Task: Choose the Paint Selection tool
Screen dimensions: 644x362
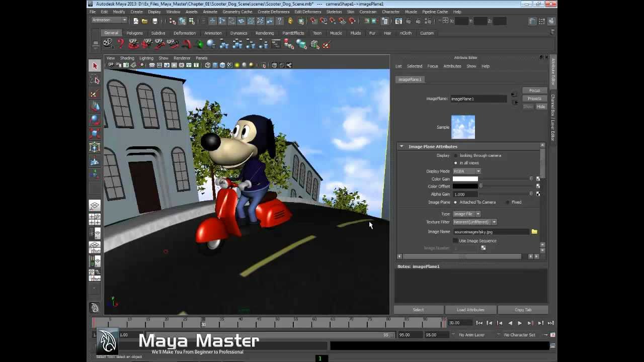Action: [x=95, y=94]
